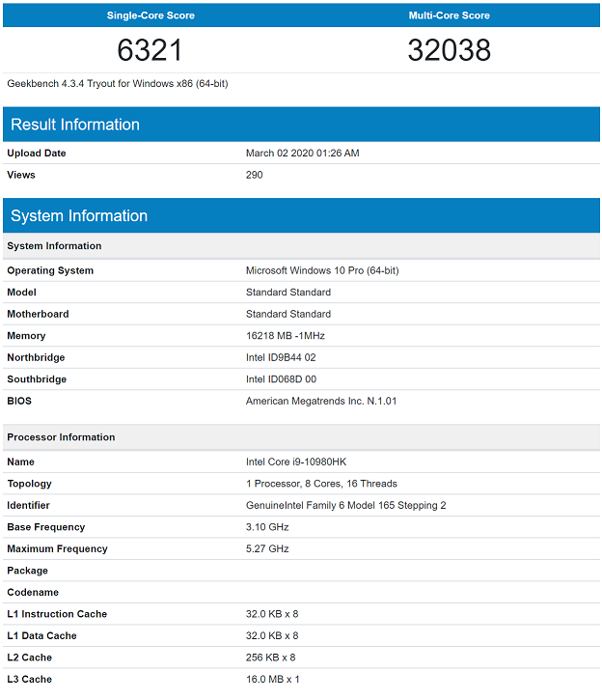Click the Memory label
Viewport: 602px width, 700px height.
click(x=26, y=336)
